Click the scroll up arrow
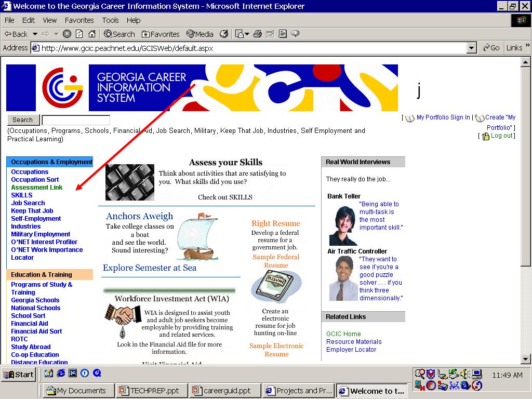The height and width of the screenshot is (399, 532). [x=525, y=62]
